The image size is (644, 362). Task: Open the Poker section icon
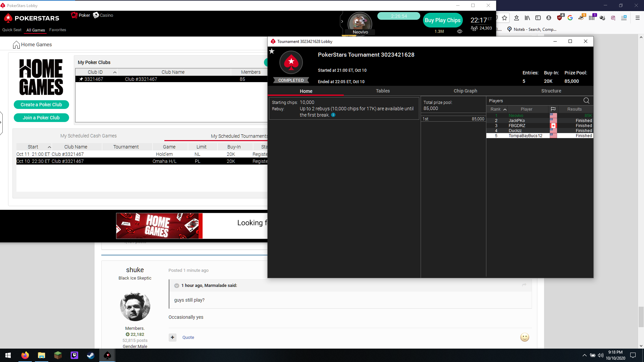point(74,15)
